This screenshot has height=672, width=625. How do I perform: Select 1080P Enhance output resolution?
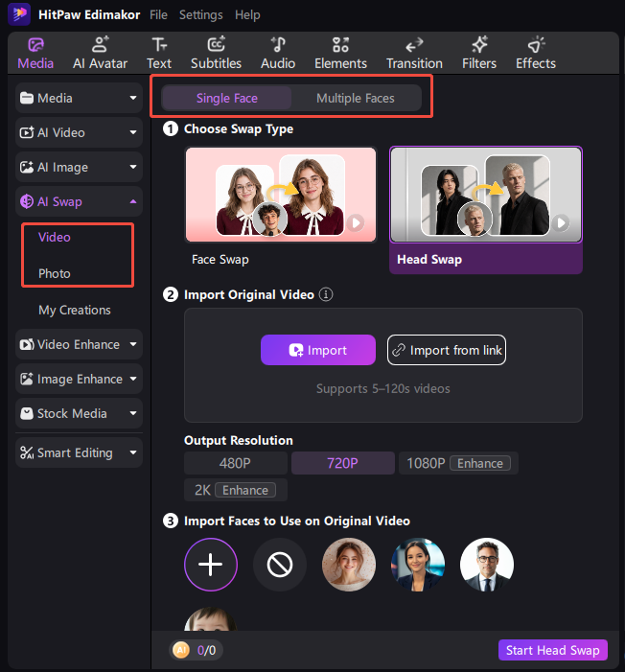458,463
